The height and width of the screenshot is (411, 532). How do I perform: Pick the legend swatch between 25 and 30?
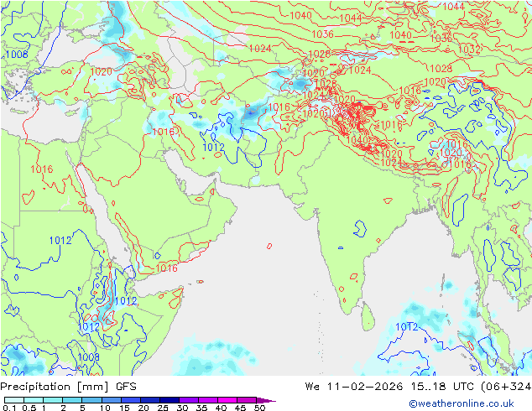[170, 400]
